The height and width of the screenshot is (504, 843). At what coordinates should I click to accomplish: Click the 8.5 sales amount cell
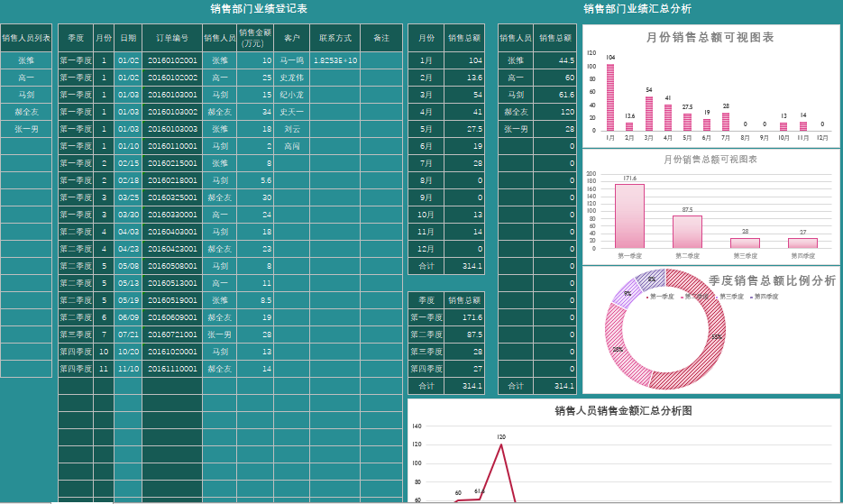pos(255,300)
